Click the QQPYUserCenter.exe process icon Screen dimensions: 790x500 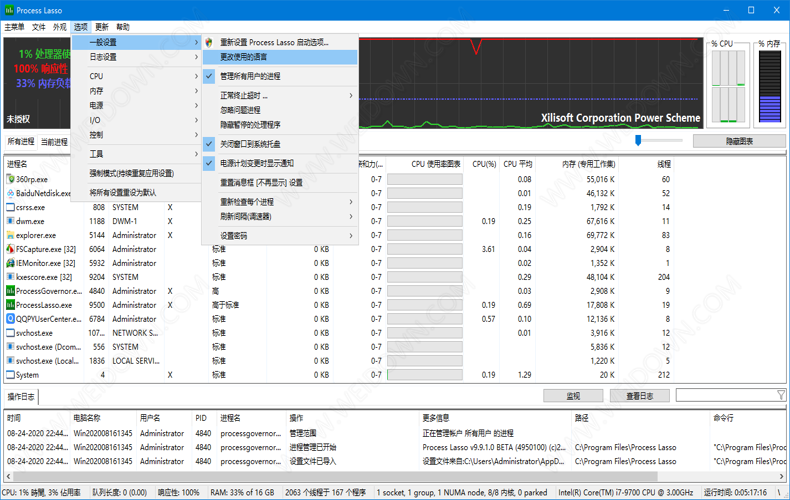[x=10, y=319]
